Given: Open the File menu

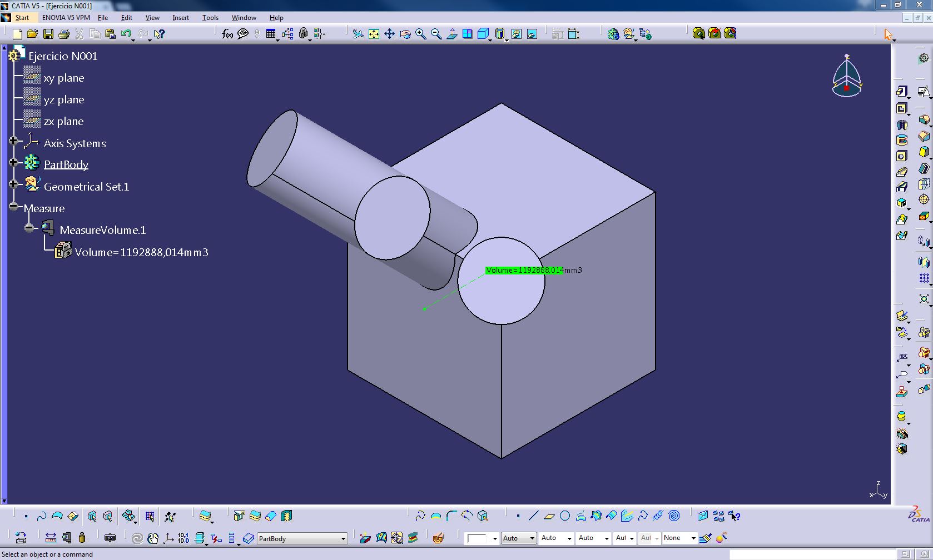Looking at the screenshot, I should pyautogui.click(x=103, y=18).
